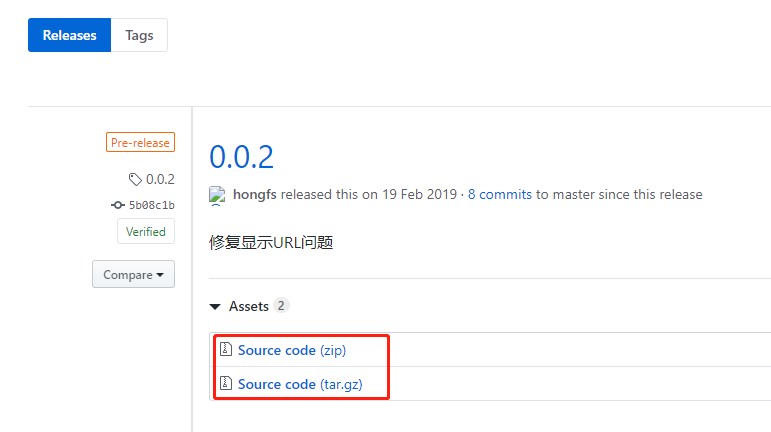
Task: Click the commit icon next to 5b08c1b
Action: [118, 205]
